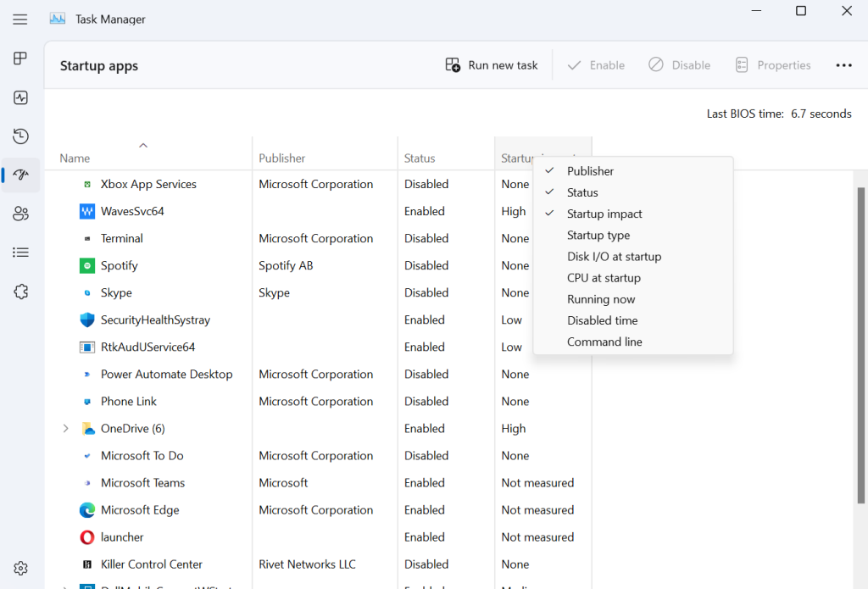Select the Spotify AB publisher cell
This screenshot has width=868, height=589.
[286, 266]
